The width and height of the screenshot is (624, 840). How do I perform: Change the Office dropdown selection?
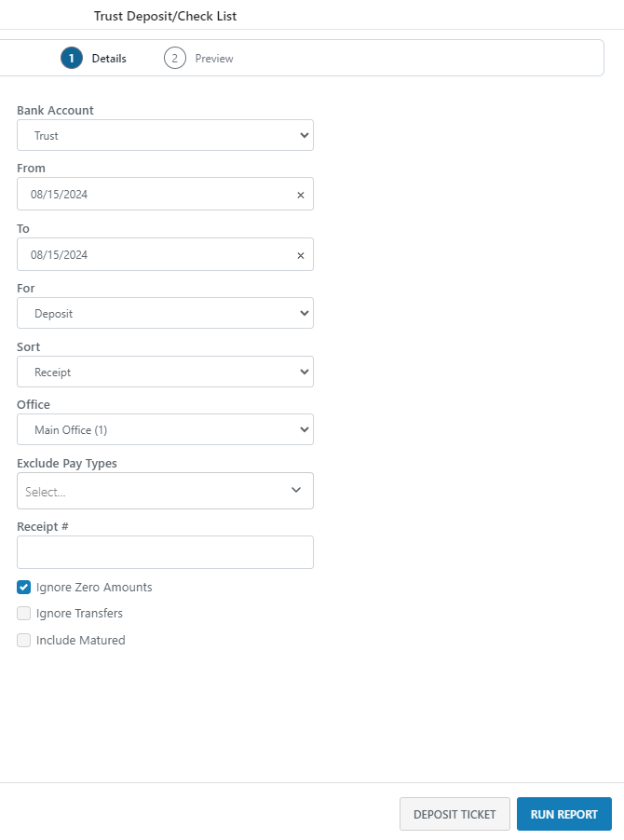click(165, 429)
